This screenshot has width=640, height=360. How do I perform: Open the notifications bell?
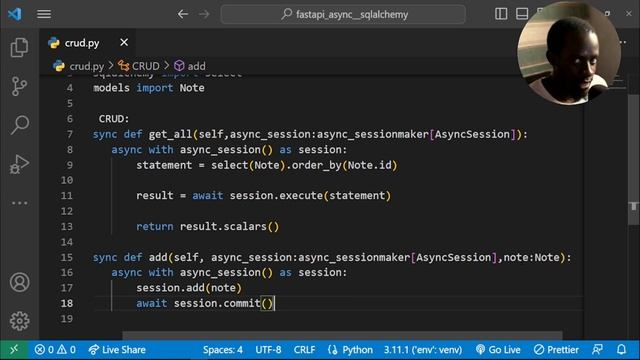pos(621,350)
